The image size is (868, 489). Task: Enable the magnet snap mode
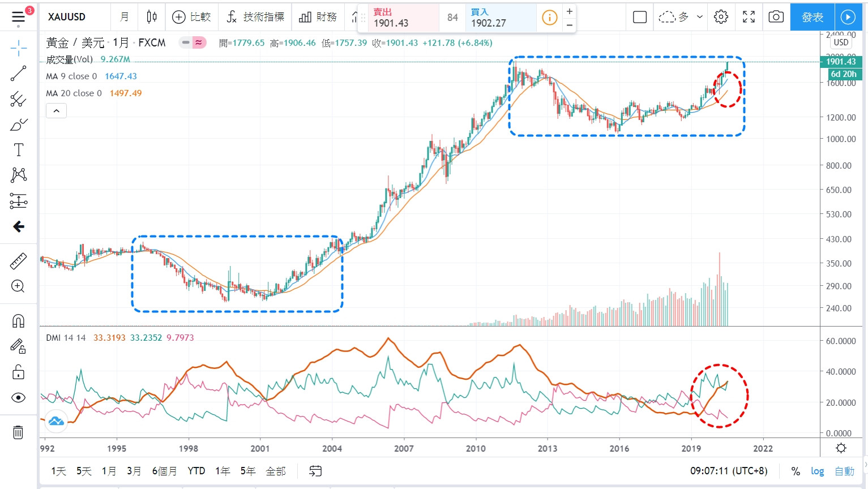pos(18,321)
